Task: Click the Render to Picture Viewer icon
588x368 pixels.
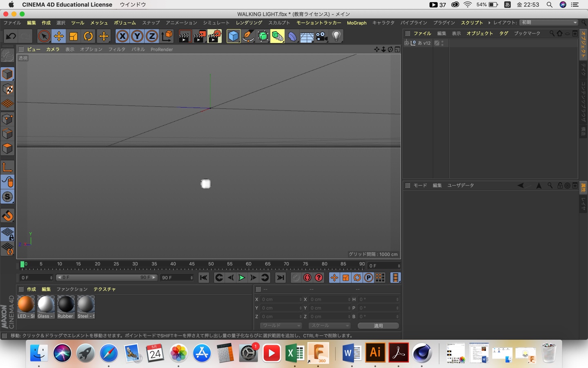Action: (x=200, y=36)
